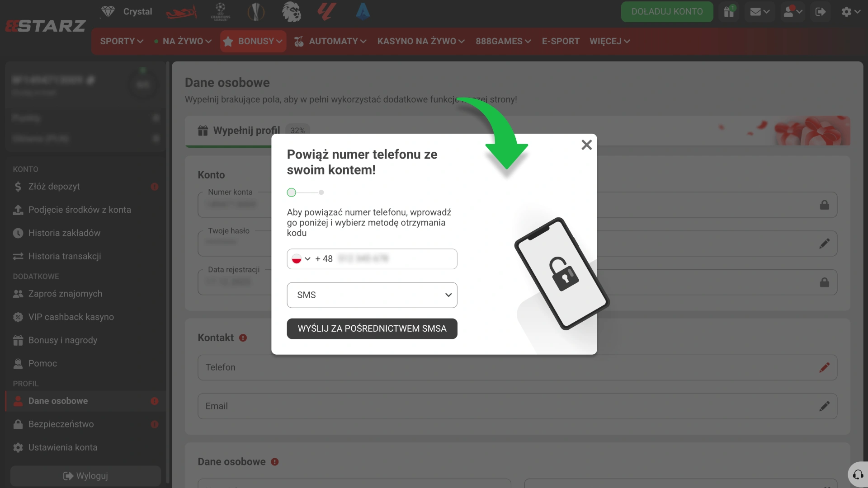Click the sidebar scrollbar
The height and width of the screenshot is (488, 868).
(x=168, y=271)
